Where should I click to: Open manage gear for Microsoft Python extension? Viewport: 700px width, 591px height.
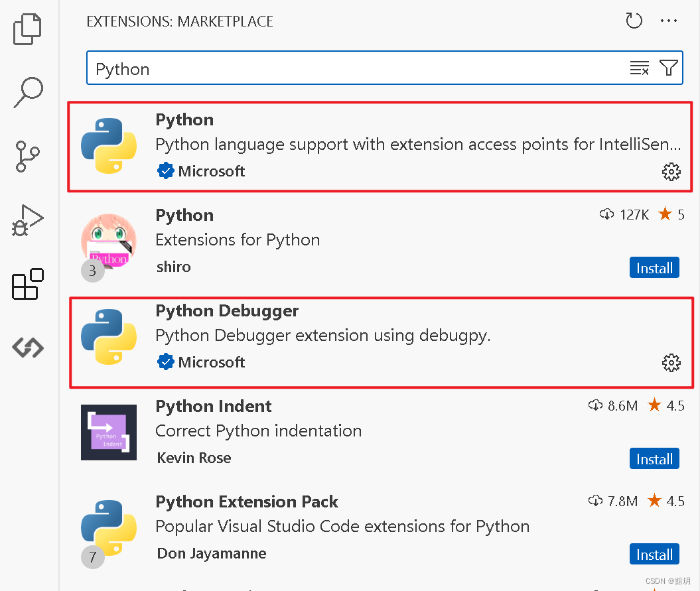tap(671, 171)
